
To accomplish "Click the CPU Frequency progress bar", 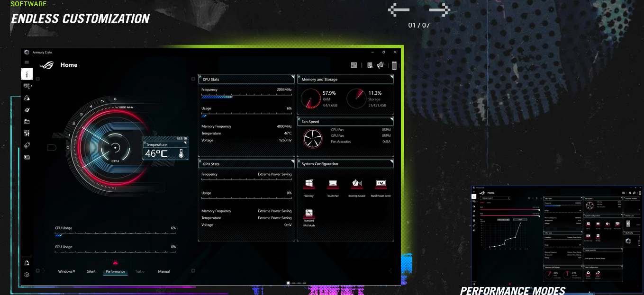I will (246, 97).
